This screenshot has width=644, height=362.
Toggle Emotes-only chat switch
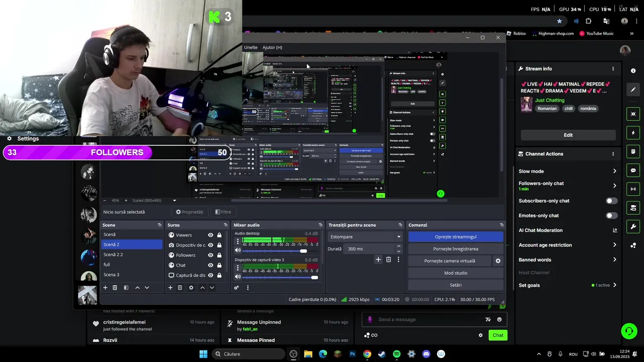[x=611, y=216]
